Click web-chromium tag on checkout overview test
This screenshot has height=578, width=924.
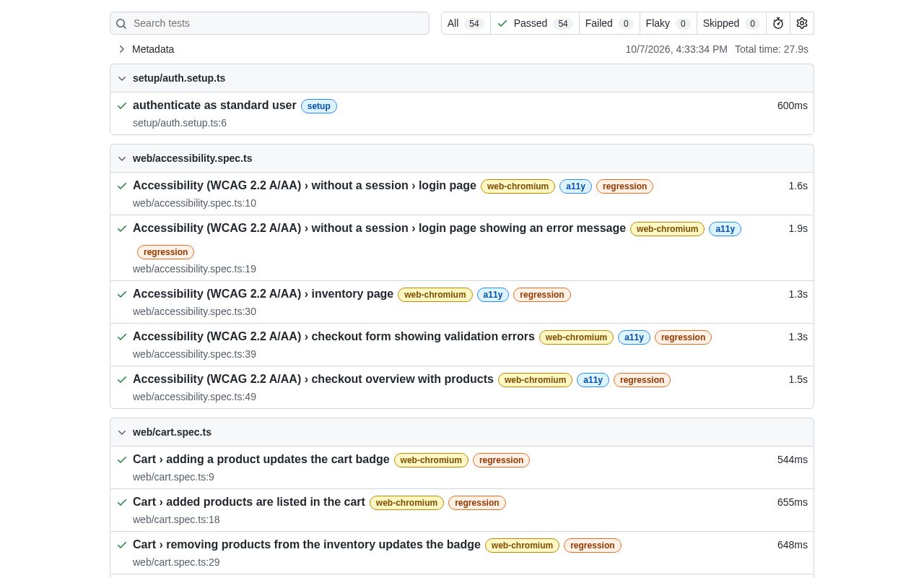535,380
